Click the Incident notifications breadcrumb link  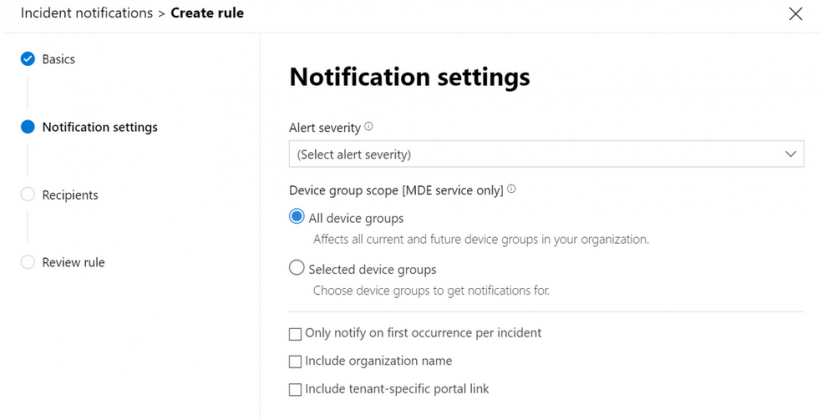pyautogui.click(x=86, y=13)
